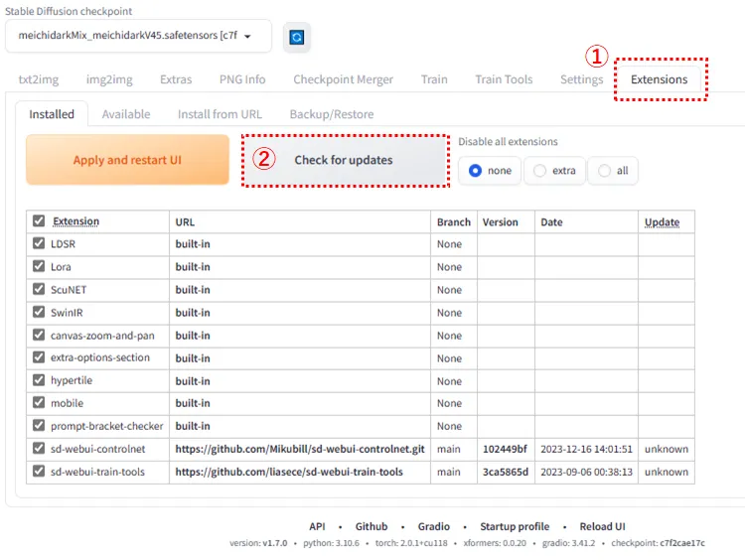Select the 'none' disable extensions option
745x560 pixels.
tap(490, 171)
